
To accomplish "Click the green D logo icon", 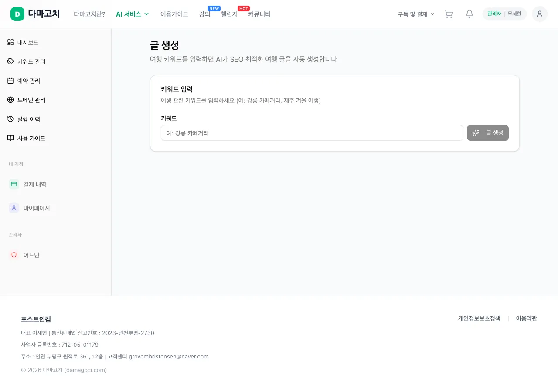I will point(17,14).
